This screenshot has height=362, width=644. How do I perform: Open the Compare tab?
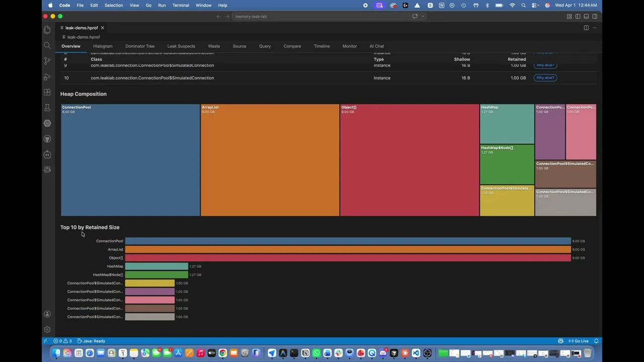292,46
